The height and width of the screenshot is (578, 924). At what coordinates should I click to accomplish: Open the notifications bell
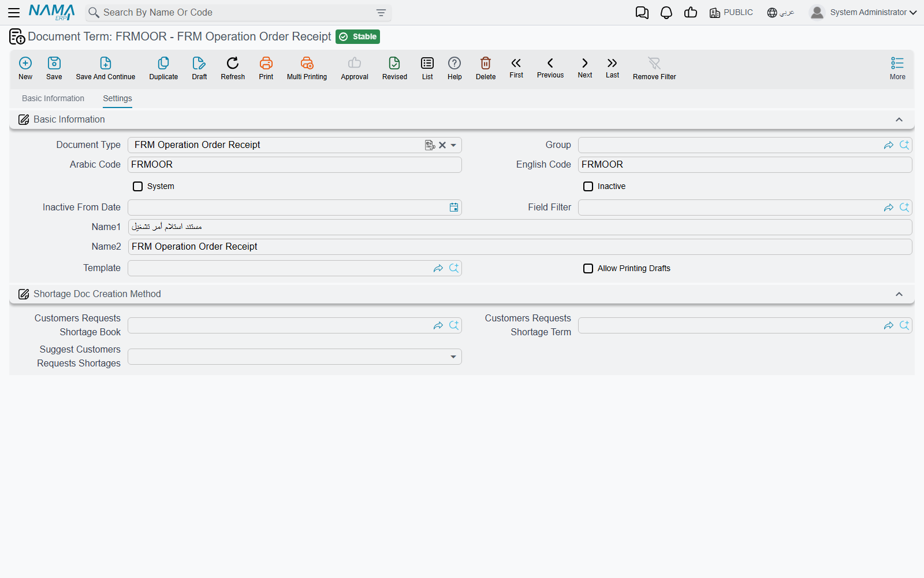[666, 13]
